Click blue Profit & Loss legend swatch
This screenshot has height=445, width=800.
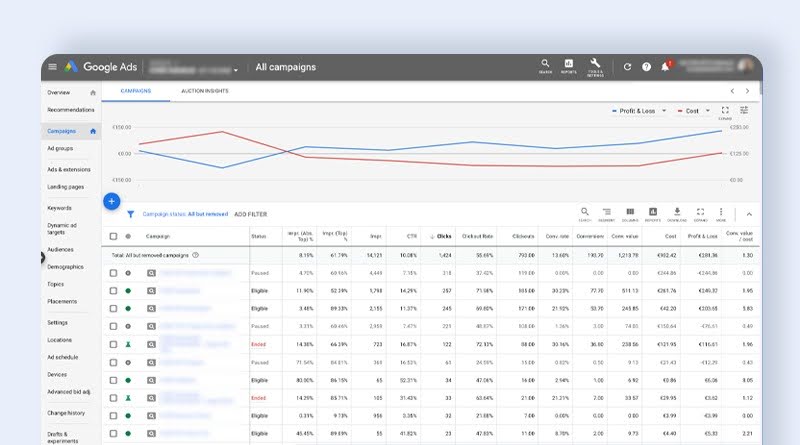[614, 111]
